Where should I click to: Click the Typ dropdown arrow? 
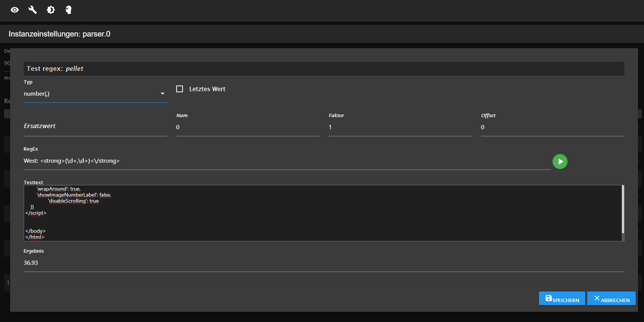point(163,94)
